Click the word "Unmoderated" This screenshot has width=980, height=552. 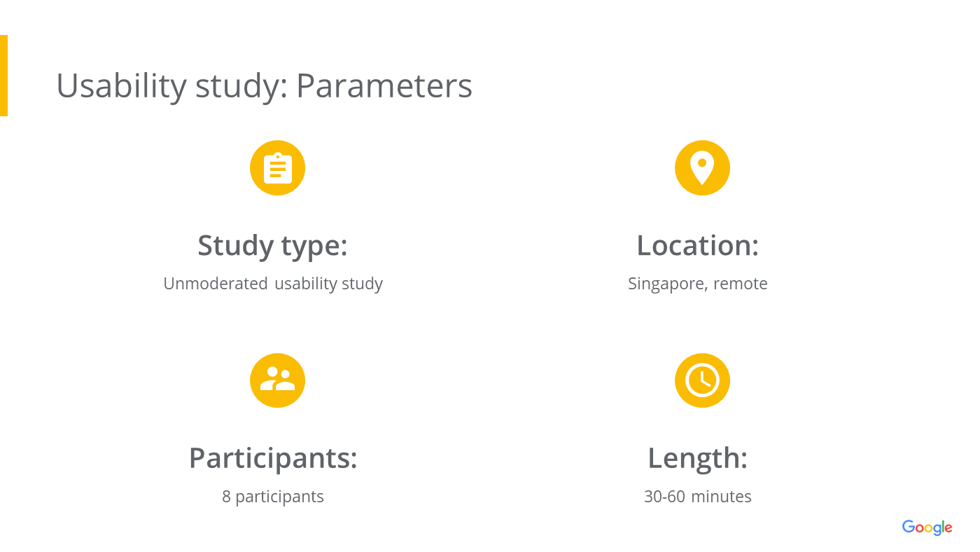215,284
